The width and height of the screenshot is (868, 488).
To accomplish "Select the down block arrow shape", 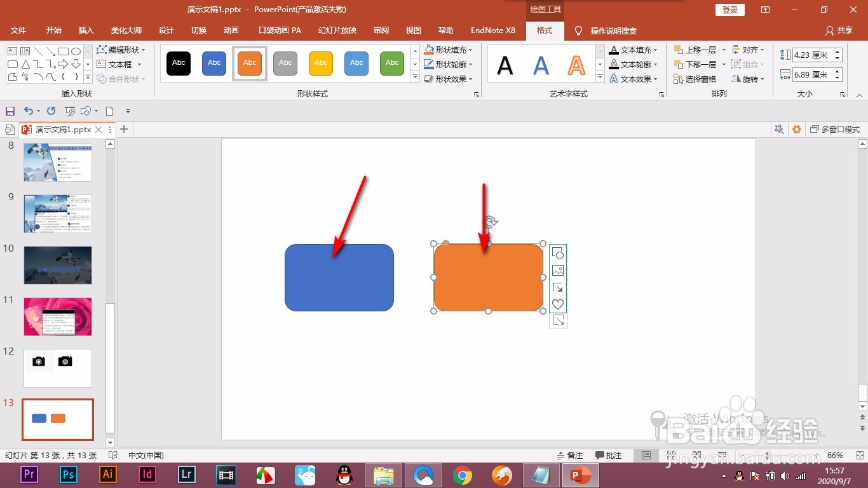I will point(76,64).
